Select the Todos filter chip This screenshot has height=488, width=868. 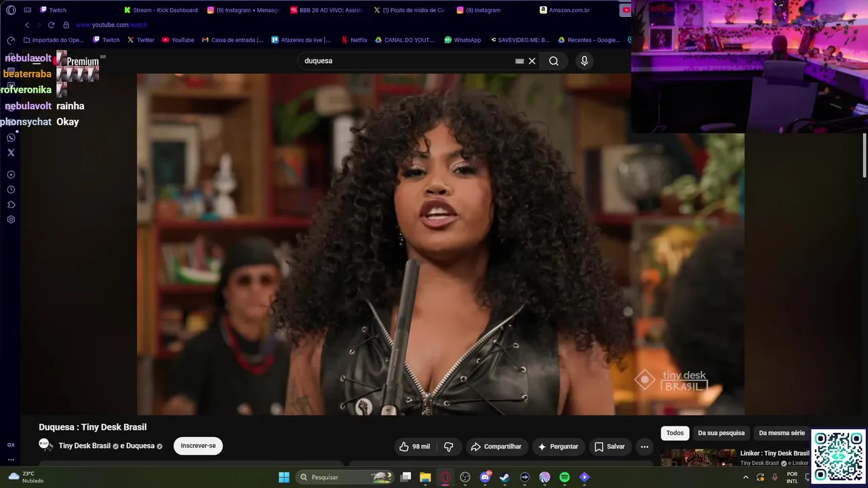pyautogui.click(x=675, y=433)
